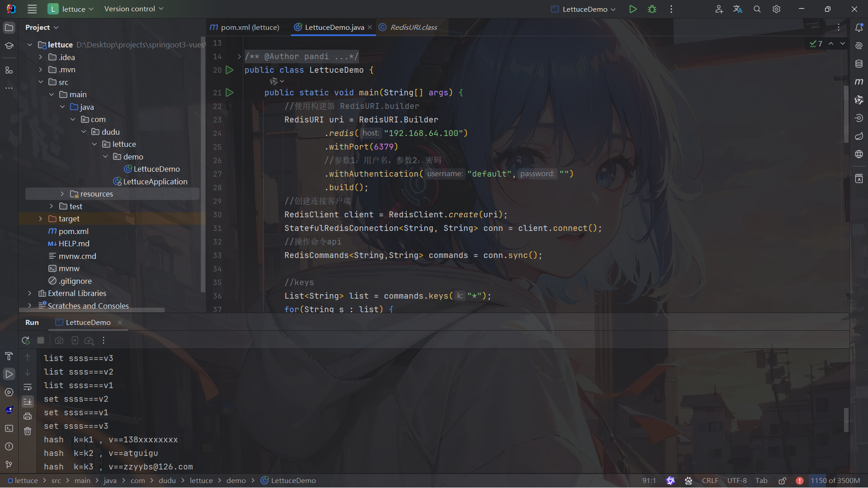Run class LettuceDemo from the line 20 gutter
This screenshot has width=868, height=488.
230,70
